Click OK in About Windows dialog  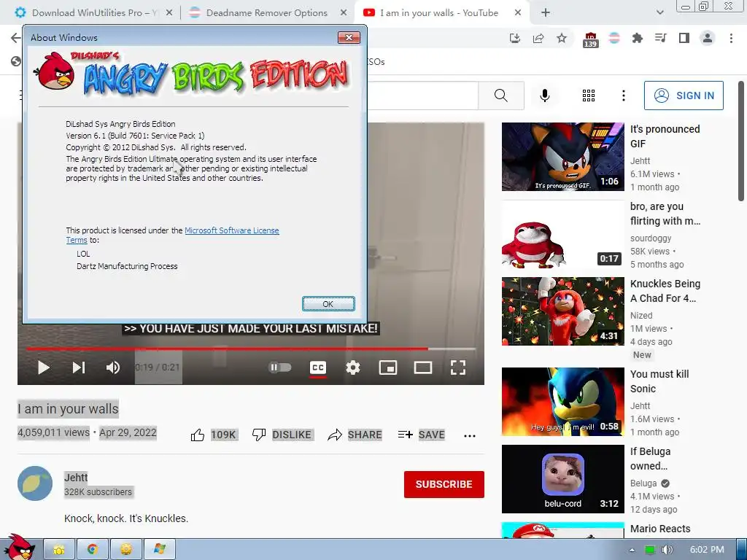[328, 304]
